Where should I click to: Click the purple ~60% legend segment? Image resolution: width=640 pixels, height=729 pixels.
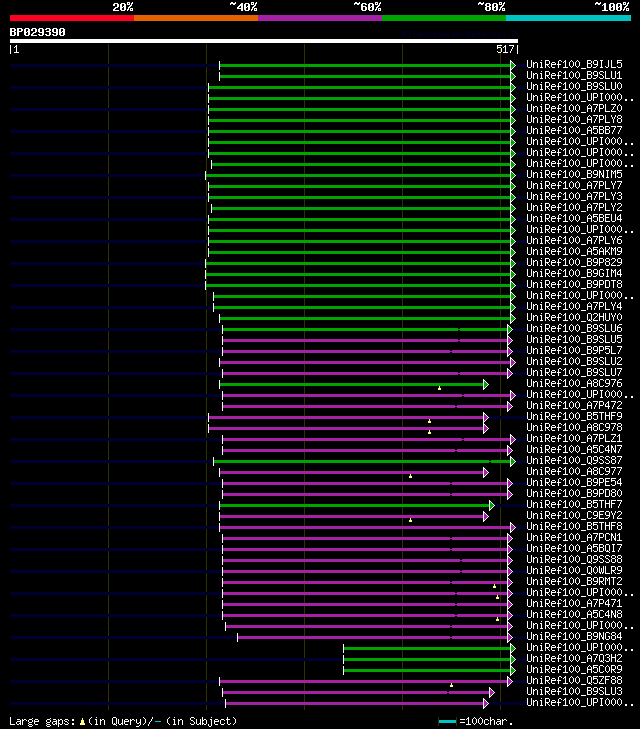[x=320, y=18]
